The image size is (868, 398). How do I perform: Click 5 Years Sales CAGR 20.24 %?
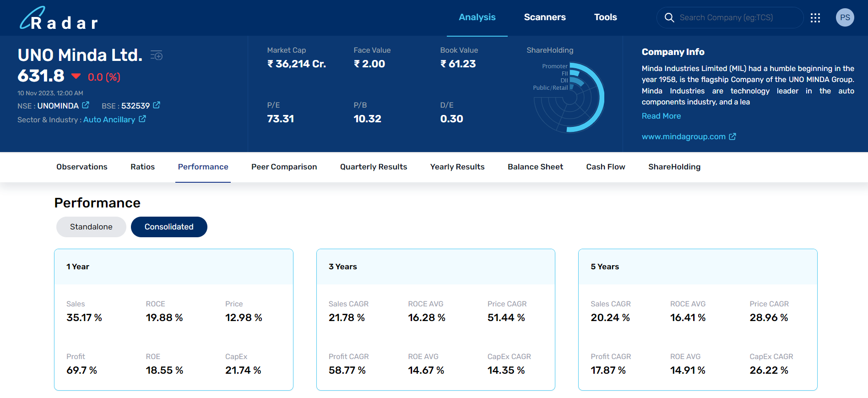(610, 317)
